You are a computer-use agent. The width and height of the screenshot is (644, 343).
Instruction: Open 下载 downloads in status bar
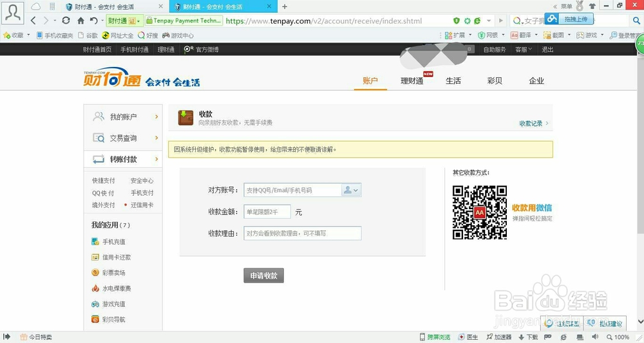coord(528,337)
